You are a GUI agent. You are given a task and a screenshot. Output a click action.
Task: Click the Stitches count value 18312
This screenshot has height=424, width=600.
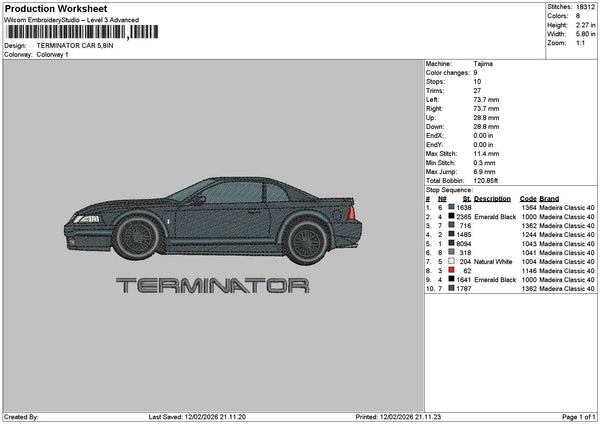[x=583, y=8]
